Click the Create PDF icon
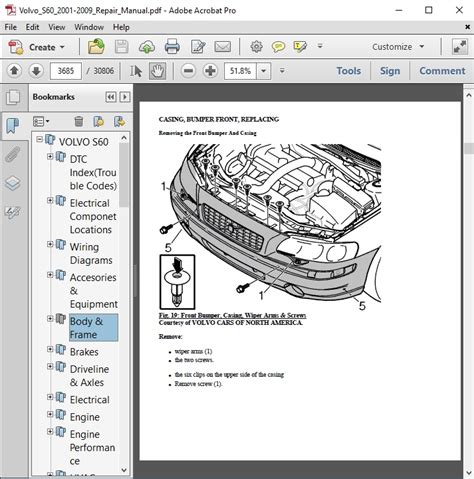This screenshot has height=479, width=474. [x=15, y=47]
